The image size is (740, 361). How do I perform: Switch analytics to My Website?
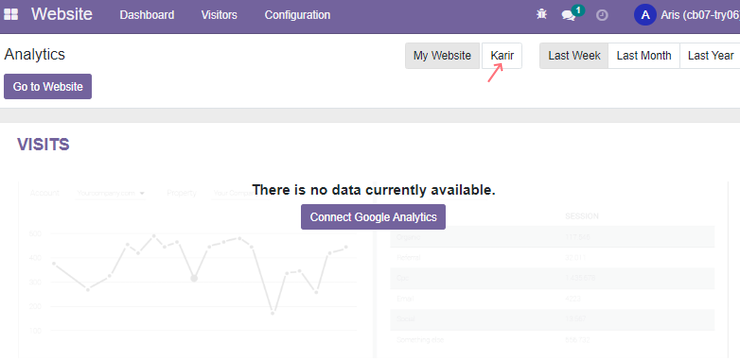442,56
